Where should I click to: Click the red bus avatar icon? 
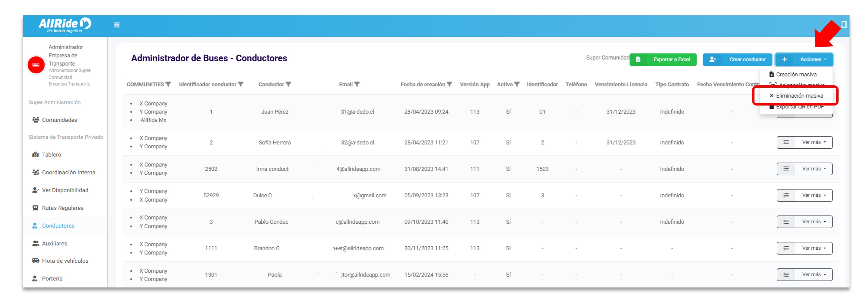36,65
